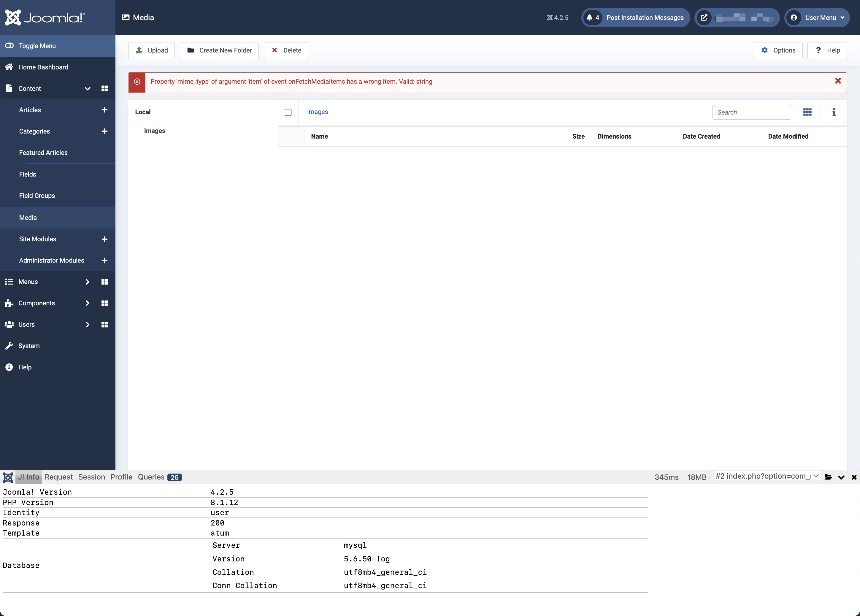Click Joomla version 4.2.5 indicator
Image resolution: width=860 pixels, height=616 pixels.
[x=557, y=18]
